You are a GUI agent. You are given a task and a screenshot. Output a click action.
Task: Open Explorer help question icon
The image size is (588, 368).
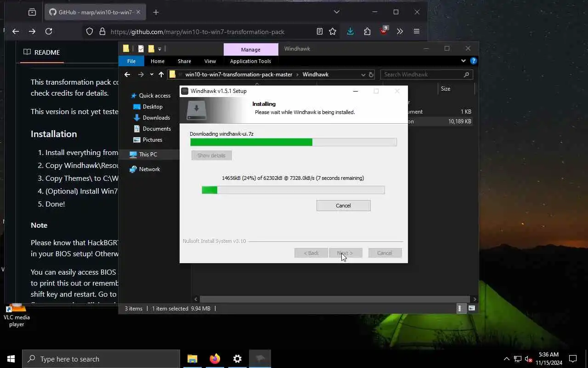(473, 61)
